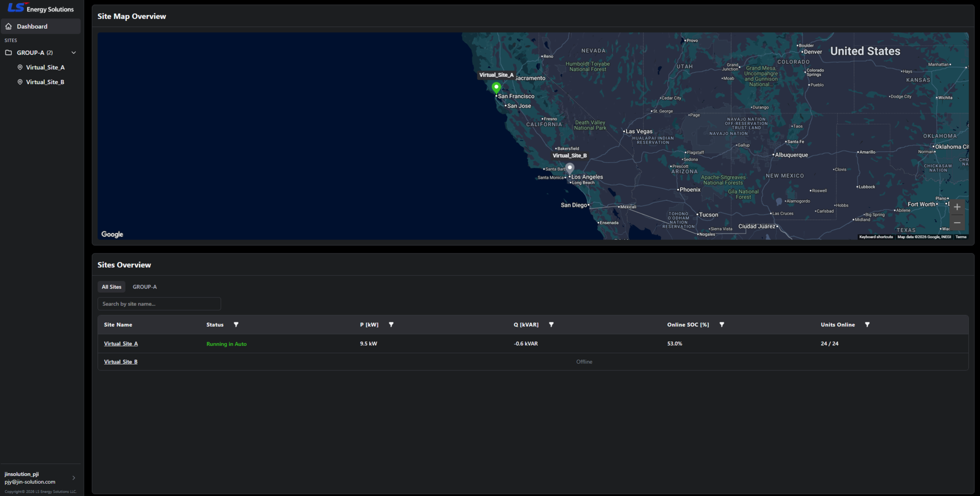Open the Virtual_Site_B link in table
The height and width of the screenshot is (496, 980).
(x=121, y=362)
